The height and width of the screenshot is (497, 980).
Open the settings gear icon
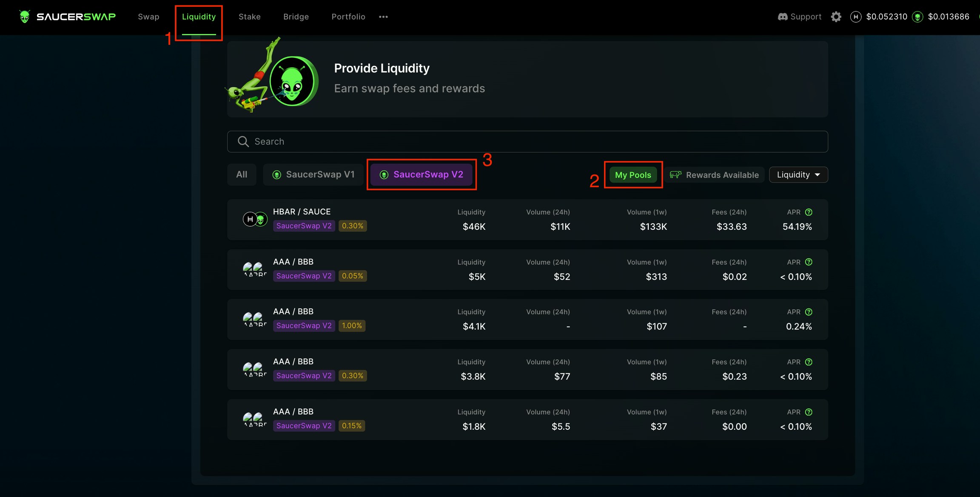pyautogui.click(x=836, y=17)
